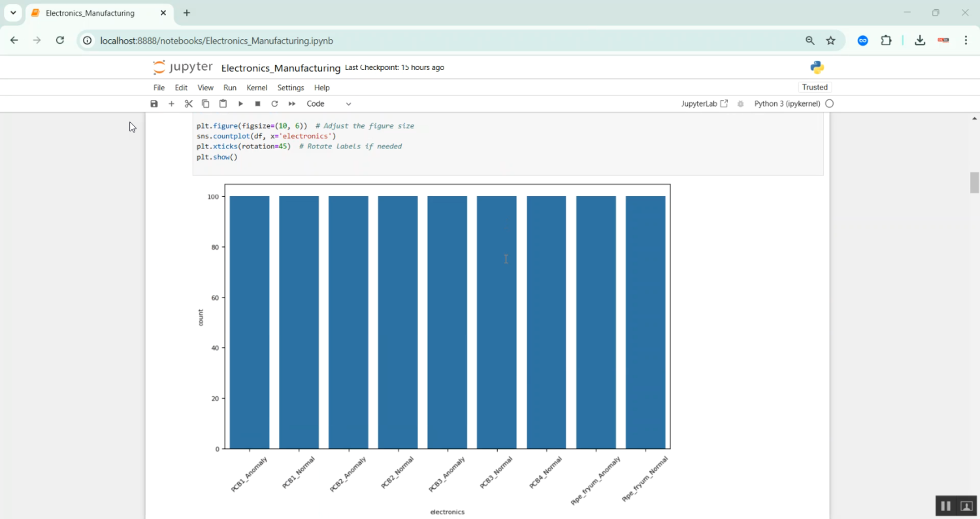The width and height of the screenshot is (980, 519).
Task: Open Chrome's three-dot menu
Action: (x=966, y=41)
